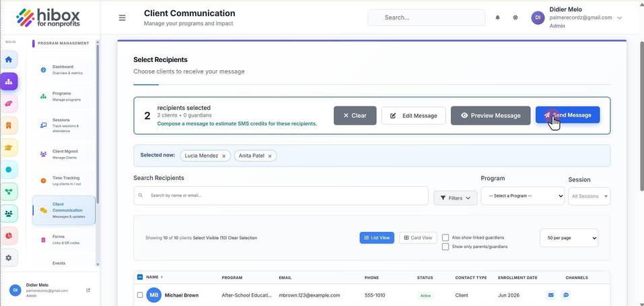The height and width of the screenshot is (306, 644).
Task: Click Michael Brown's email channel icon
Action: (x=550, y=295)
